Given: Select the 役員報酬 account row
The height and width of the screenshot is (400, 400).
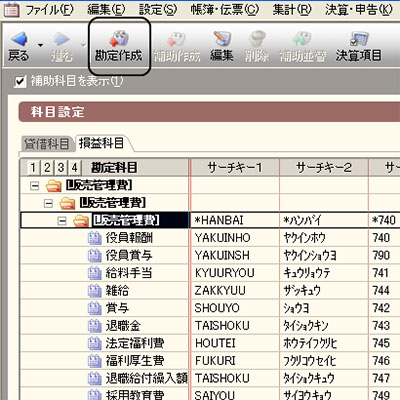Looking at the screenshot, I should [210, 238].
